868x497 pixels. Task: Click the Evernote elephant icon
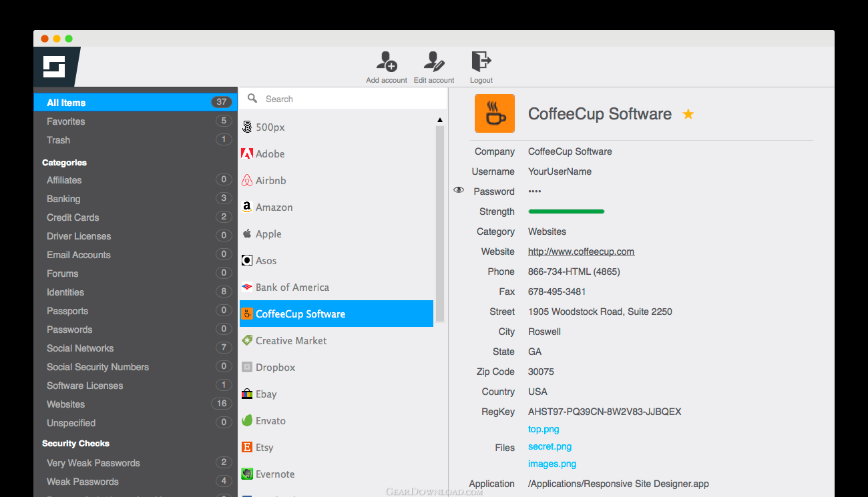click(247, 474)
